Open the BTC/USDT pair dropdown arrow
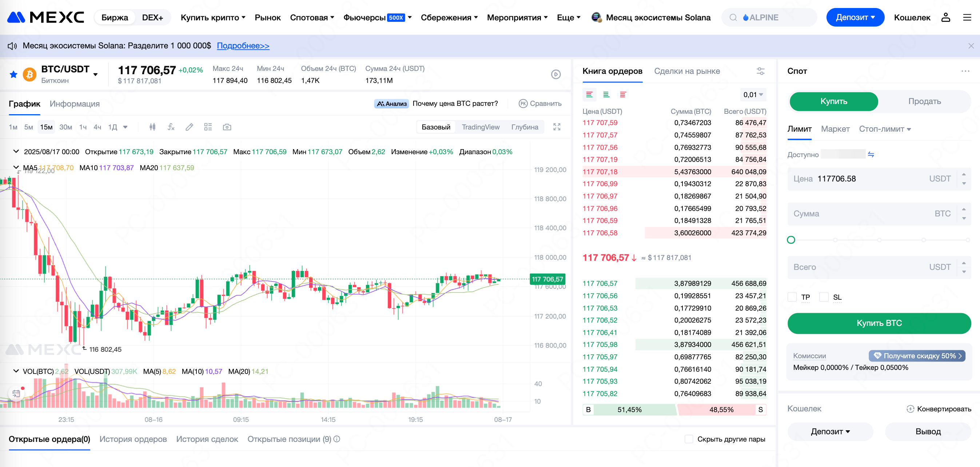 95,75
